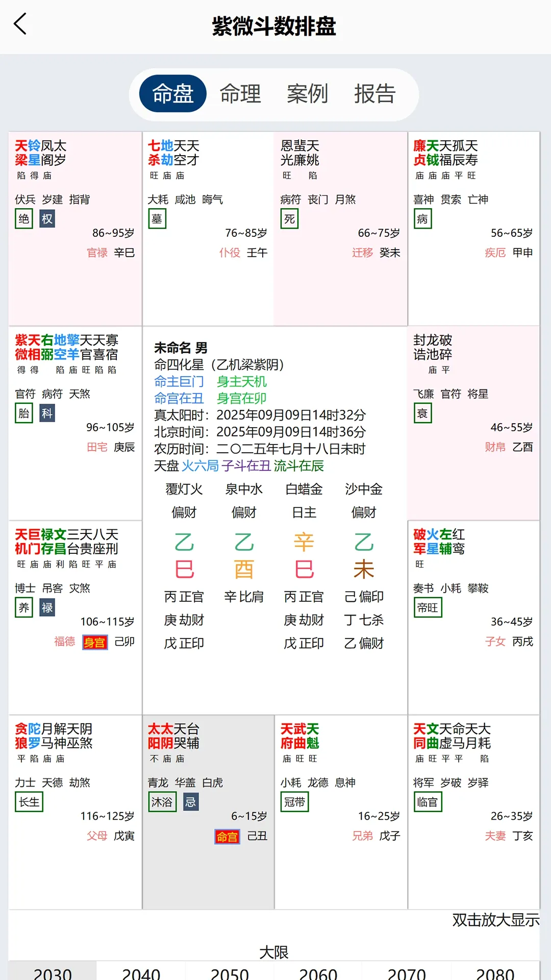551x980 pixels.
Task: Tap 流斗在辰 in 天盘 line
Action: tap(299, 465)
